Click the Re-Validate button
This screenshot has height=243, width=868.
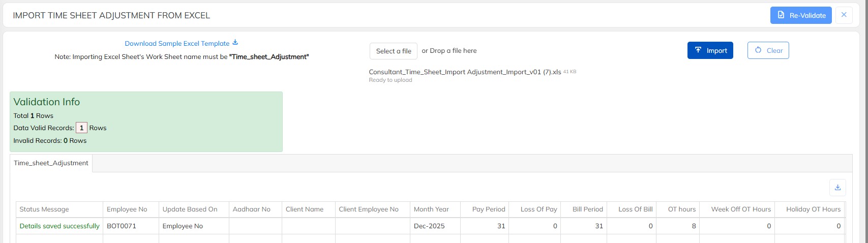[800, 15]
